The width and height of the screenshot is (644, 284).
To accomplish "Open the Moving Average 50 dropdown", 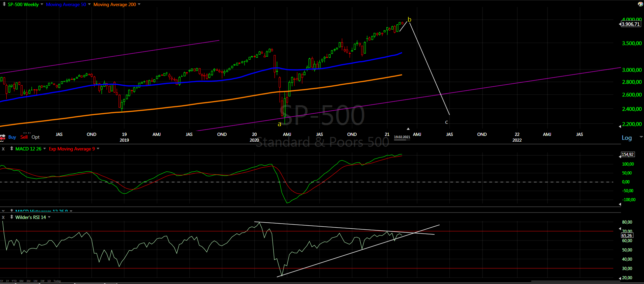I will click(89, 4).
